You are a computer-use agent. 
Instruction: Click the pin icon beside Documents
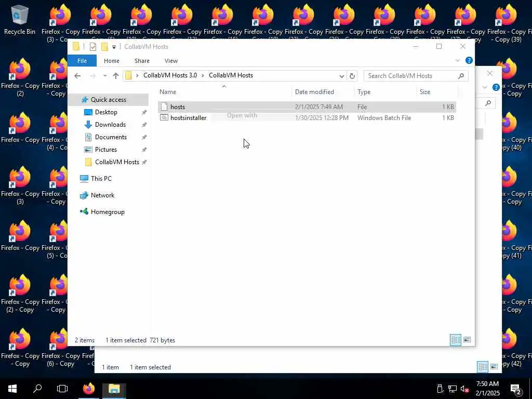tap(144, 137)
